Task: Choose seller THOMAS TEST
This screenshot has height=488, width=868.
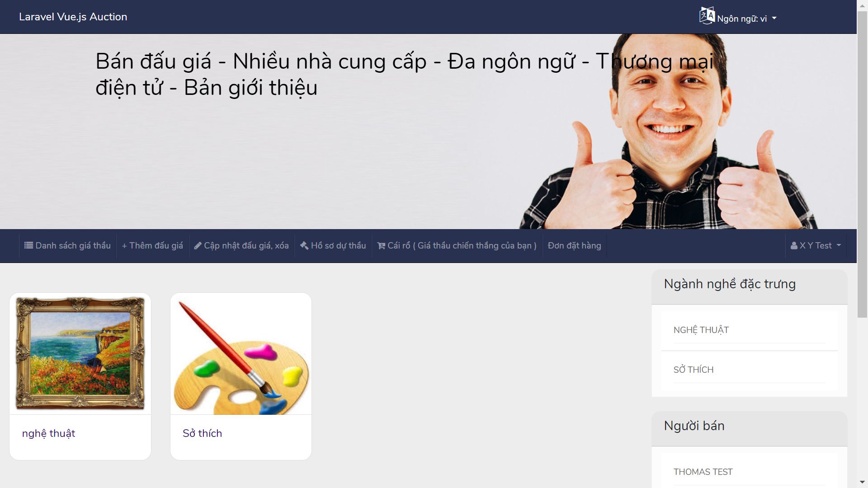Action: tap(703, 472)
